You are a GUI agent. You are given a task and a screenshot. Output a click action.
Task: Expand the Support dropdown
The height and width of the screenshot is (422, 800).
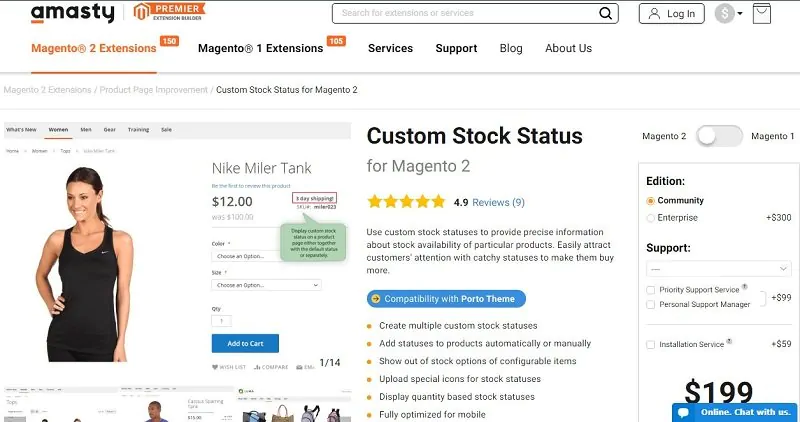pyautogui.click(x=719, y=269)
